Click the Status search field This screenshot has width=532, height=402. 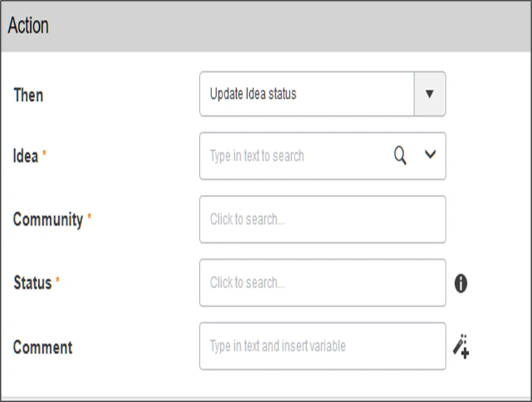pyautogui.click(x=322, y=283)
